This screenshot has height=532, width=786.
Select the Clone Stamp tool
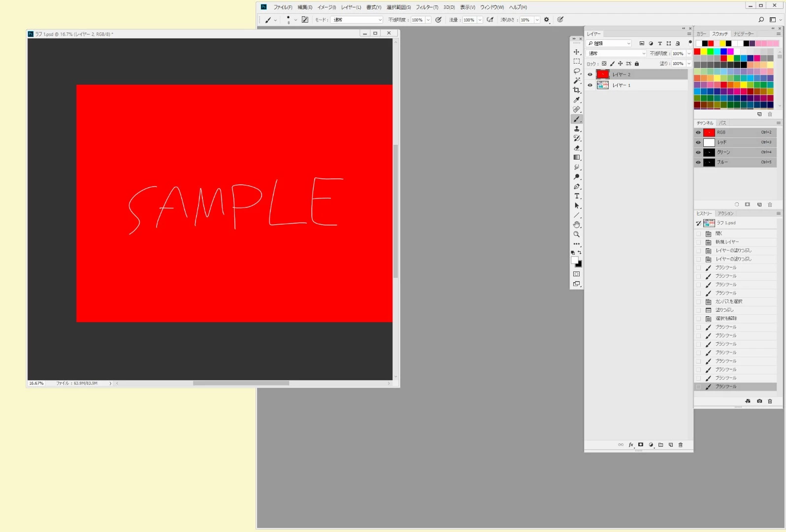[576, 129]
